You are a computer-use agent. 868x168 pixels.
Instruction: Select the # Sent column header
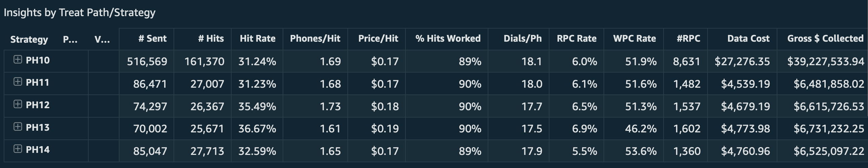coord(152,38)
